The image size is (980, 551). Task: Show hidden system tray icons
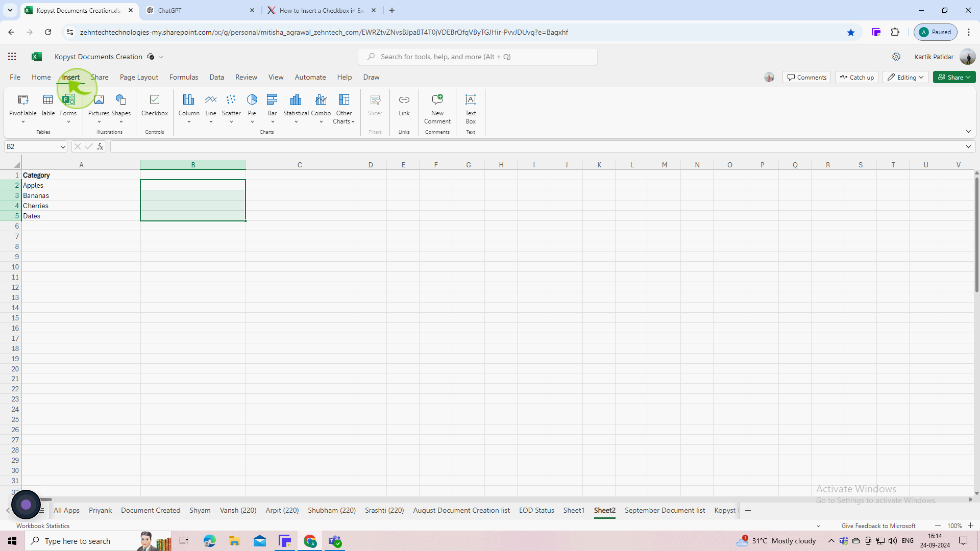831,541
